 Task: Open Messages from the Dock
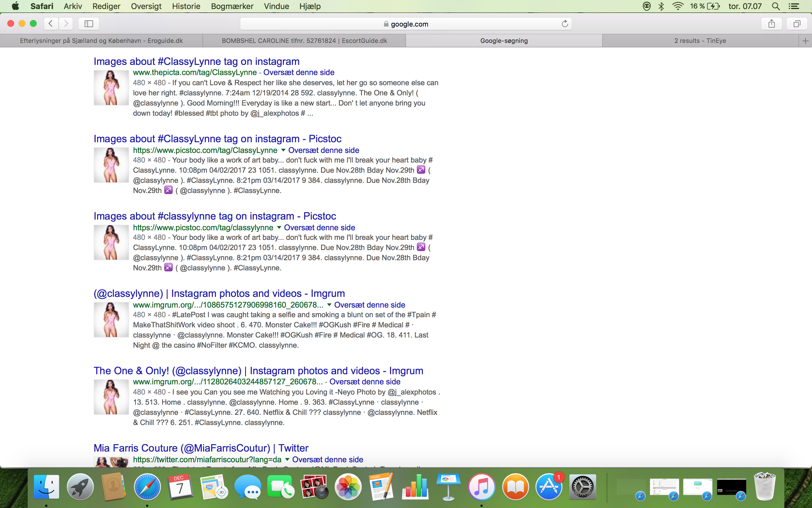pos(248,487)
